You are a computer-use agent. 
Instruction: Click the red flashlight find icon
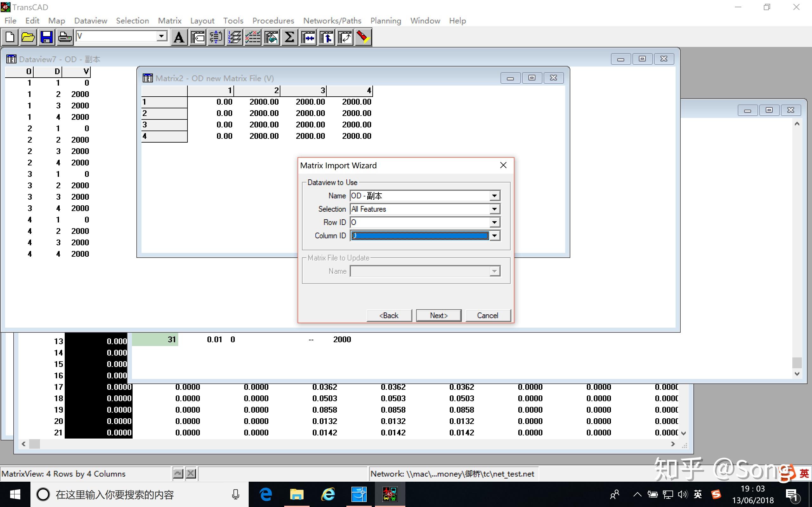tap(363, 37)
